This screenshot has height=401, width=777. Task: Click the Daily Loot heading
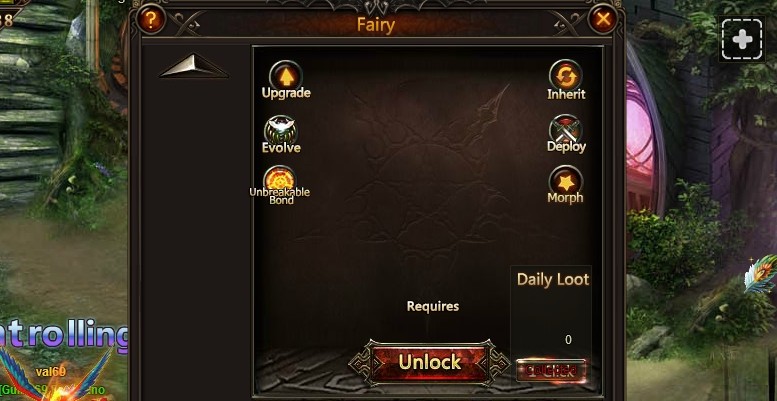click(x=553, y=280)
